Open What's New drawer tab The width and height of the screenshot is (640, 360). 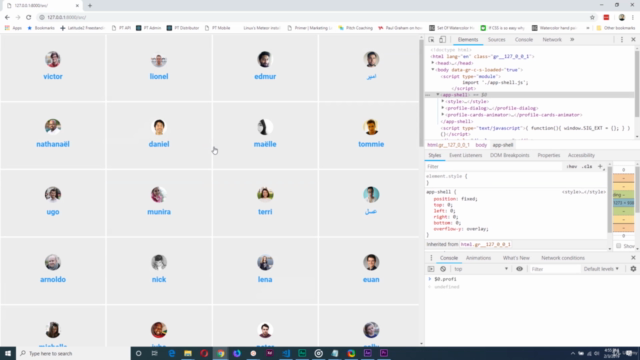click(516, 258)
